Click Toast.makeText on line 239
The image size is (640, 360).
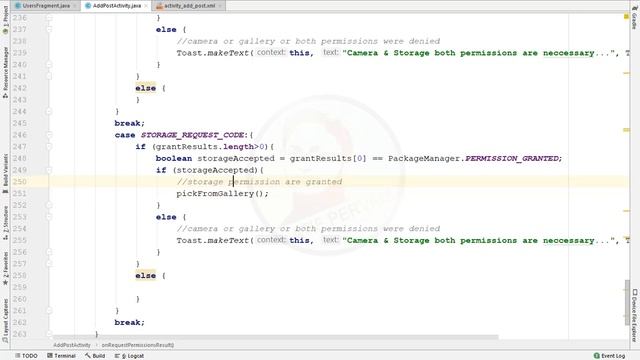213,53
